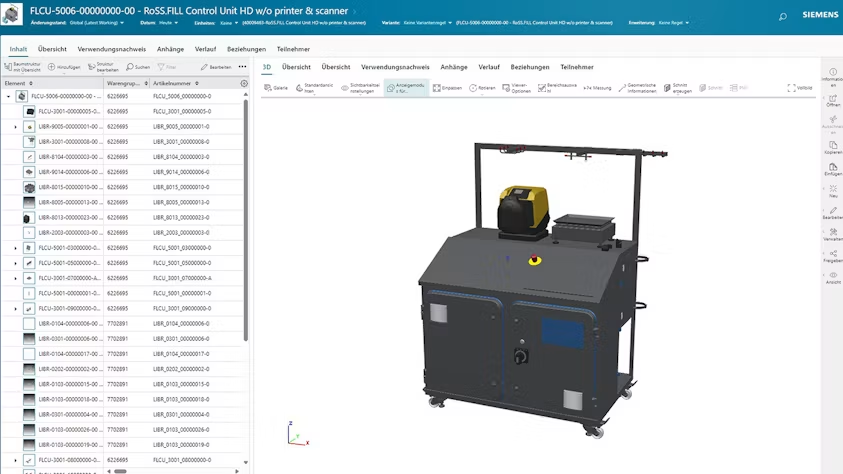Open left Anhänge tab
843x474 pixels.
[170, 49]
